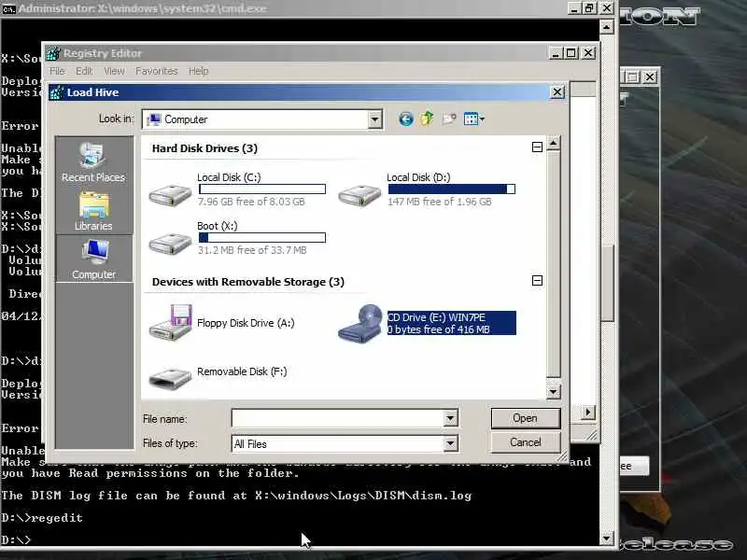Minimize the Registry Editor window
747x560 pixels.
click(x=555, y=53)
